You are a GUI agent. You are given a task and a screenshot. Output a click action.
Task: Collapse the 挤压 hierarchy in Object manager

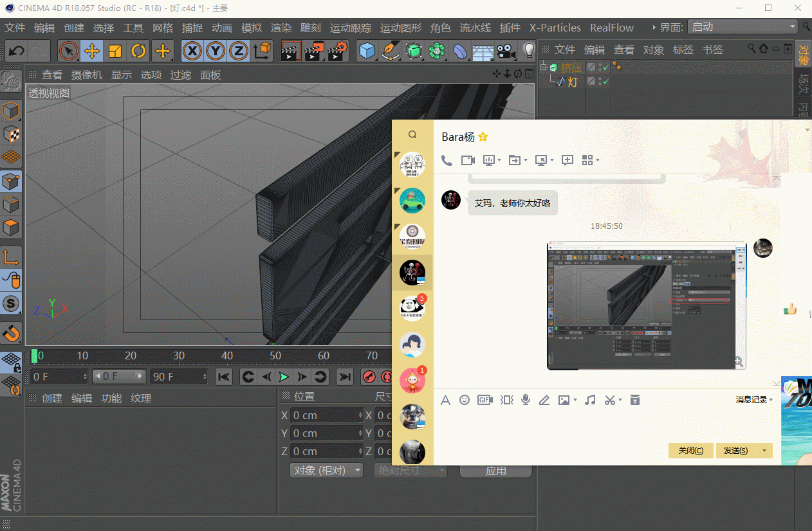coord(544,67)
